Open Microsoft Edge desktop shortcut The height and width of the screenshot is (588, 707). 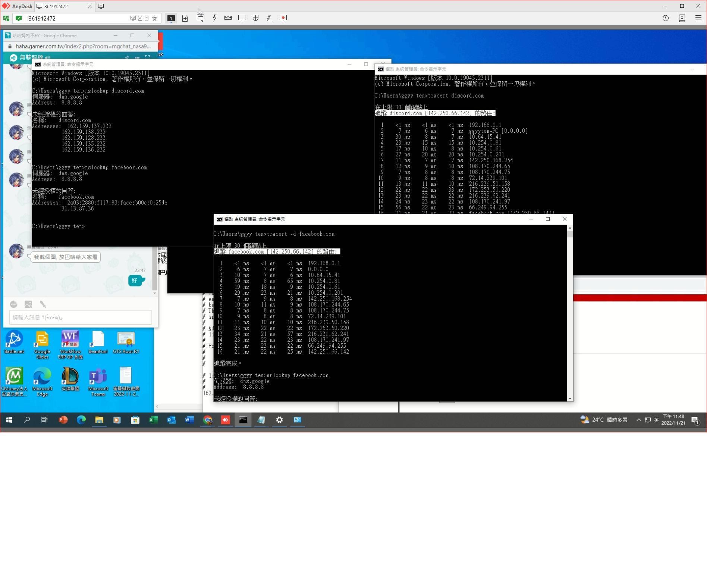42,382
